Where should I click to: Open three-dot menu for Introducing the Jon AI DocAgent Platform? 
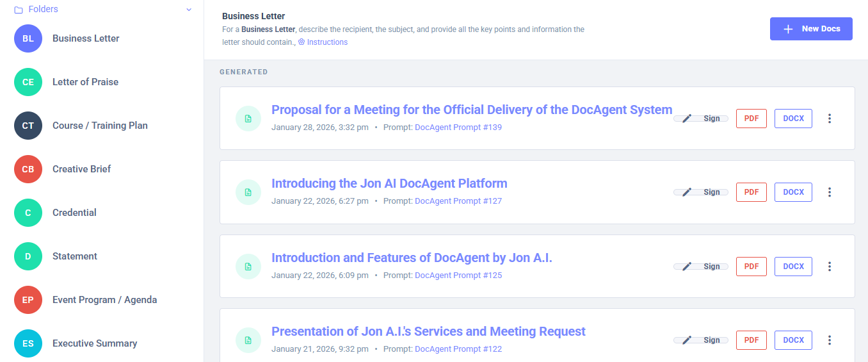click(x=830, y=192)
